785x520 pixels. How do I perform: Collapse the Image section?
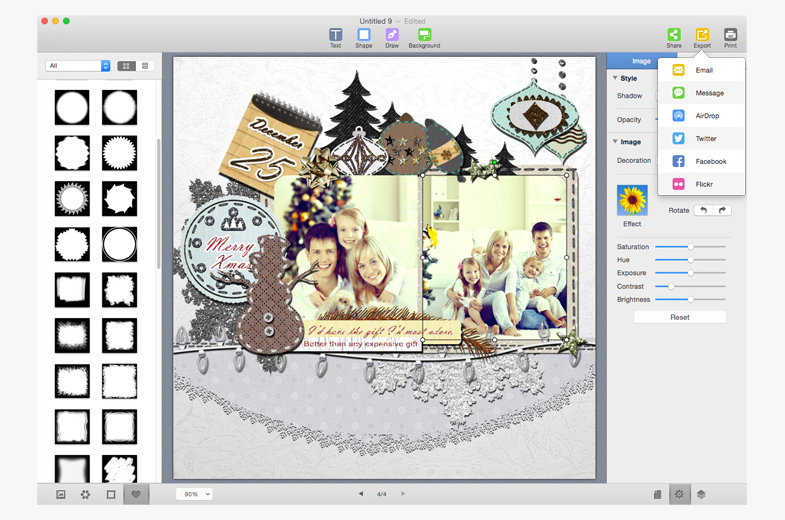tap(615, 142)
